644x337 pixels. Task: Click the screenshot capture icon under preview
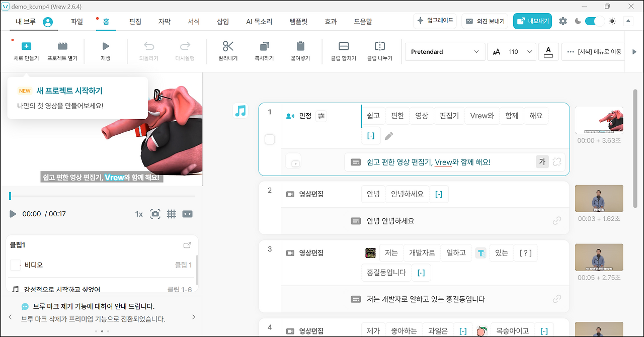point(155,214)
